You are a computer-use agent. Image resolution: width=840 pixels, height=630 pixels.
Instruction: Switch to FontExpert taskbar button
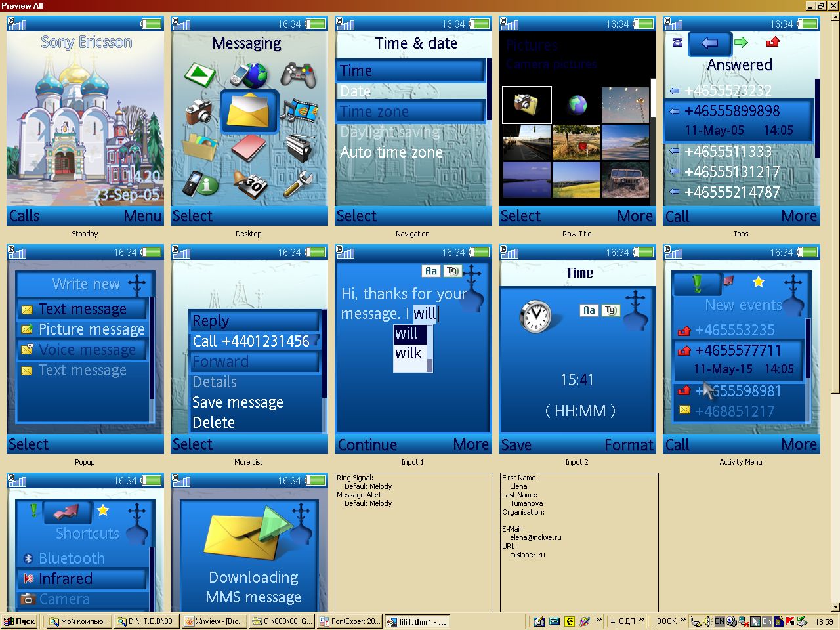pyautogui.click(x=349, y=621)
